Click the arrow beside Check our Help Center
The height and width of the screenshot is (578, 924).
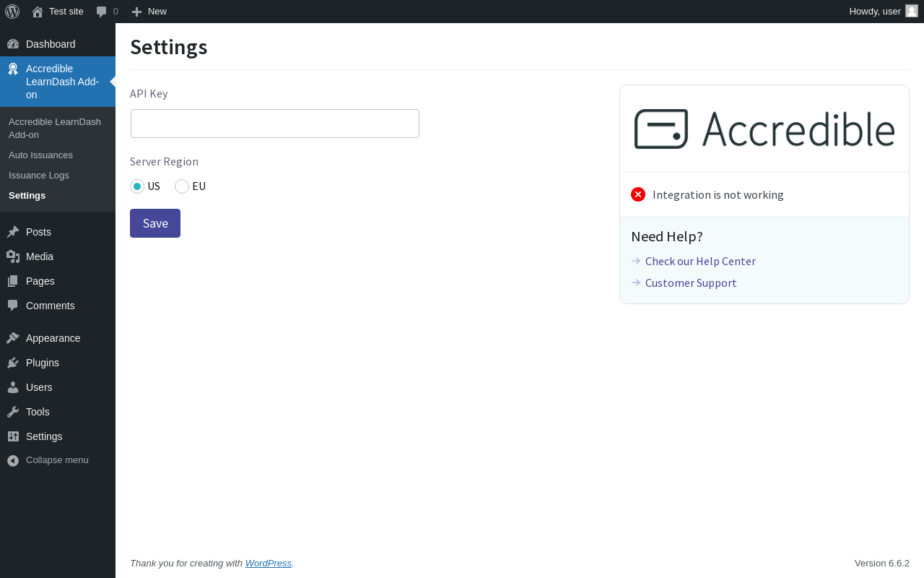tap(636, 261)
